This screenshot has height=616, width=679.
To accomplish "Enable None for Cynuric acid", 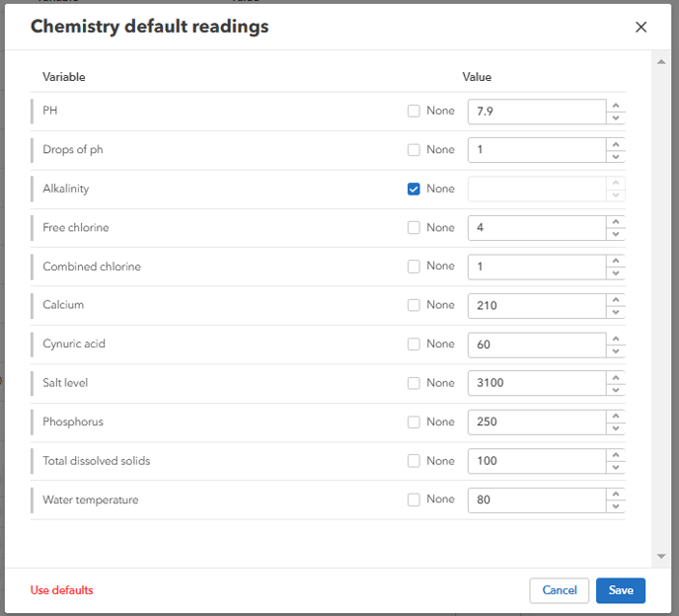I will coord(414,345).
